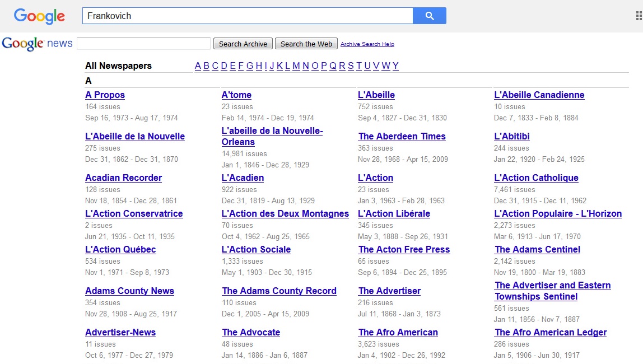This screenshot has height=364, width=643.
Task: Open The Afro American newspaper
Action: [x=397, y=333]
